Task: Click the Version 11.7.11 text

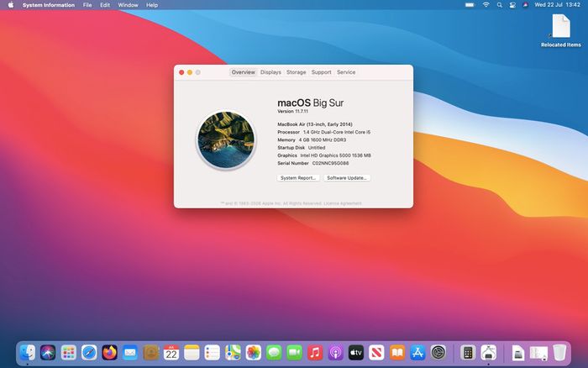Action: click(292, 112)
